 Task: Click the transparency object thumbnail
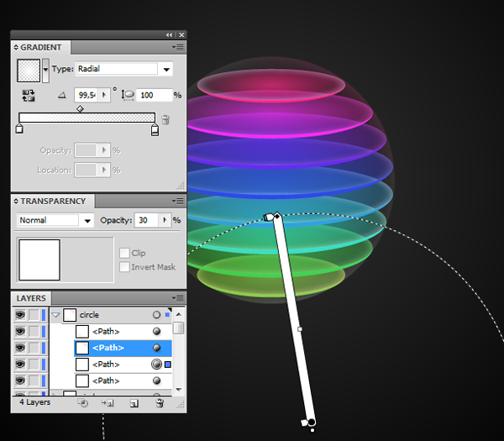point(39,260)
